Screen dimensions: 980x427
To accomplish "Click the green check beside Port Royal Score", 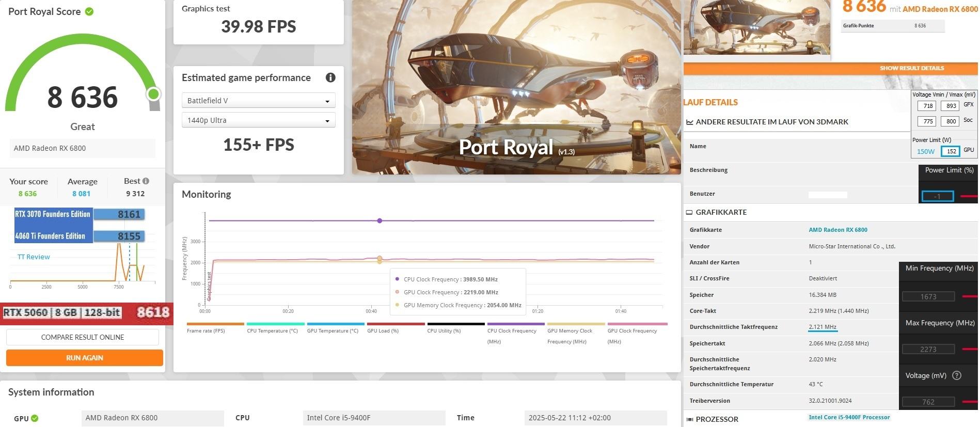I will 89,11.
